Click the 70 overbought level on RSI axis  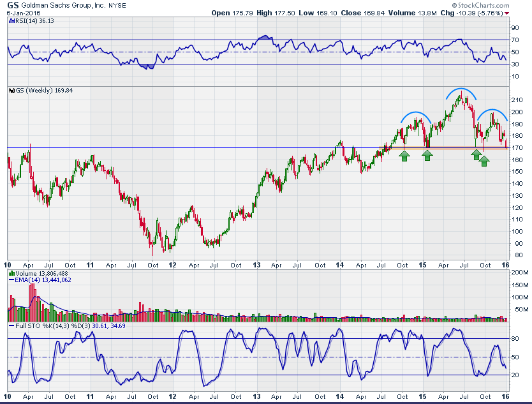pyautogui.click(x=515, y=40)
